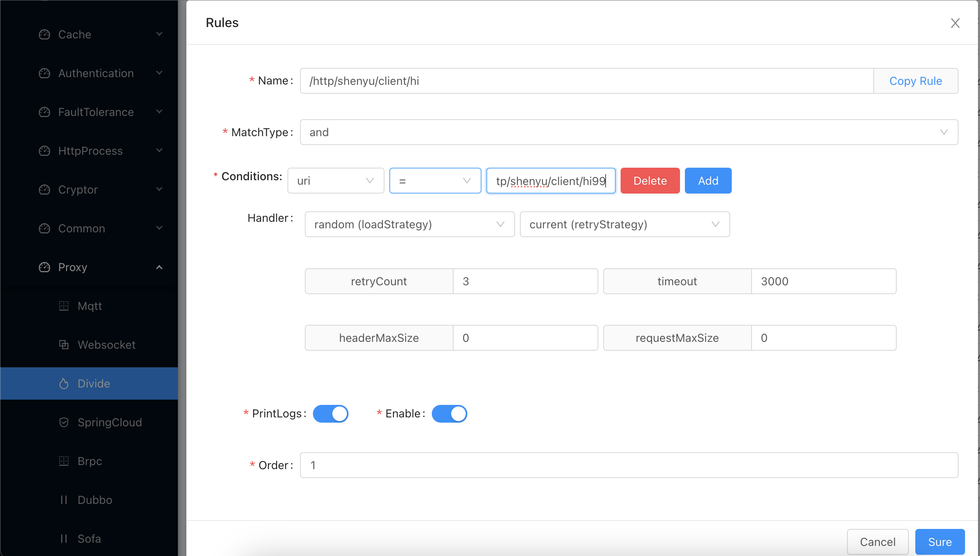Screen dimensions: 980x556
Task: Click the Cryptor plugin icon
Action: (44, 190)
